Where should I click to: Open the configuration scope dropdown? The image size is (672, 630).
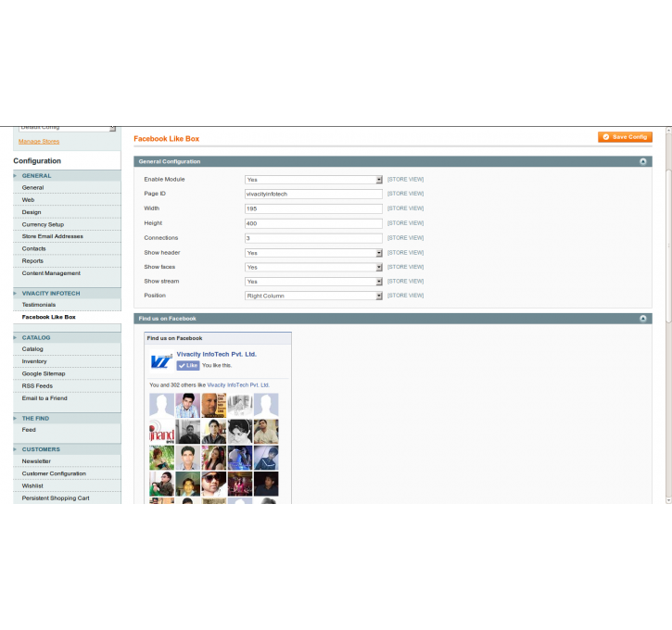click(x=68, y=128)
